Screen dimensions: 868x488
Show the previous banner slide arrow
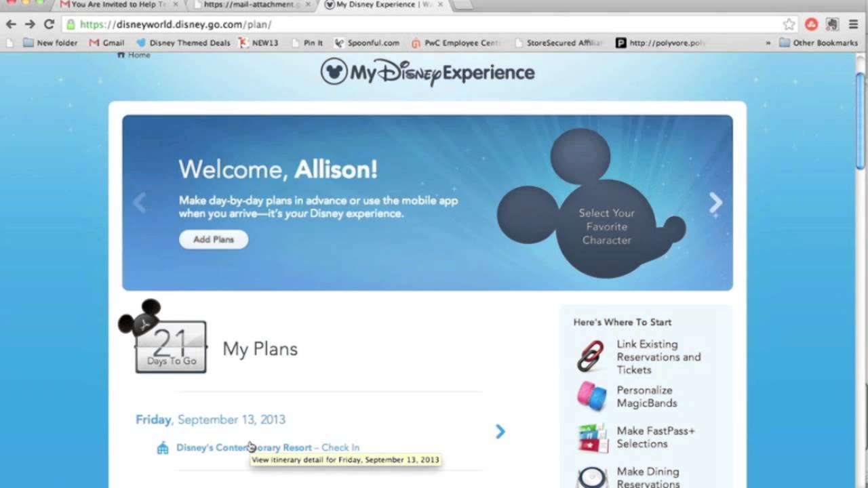139,203
